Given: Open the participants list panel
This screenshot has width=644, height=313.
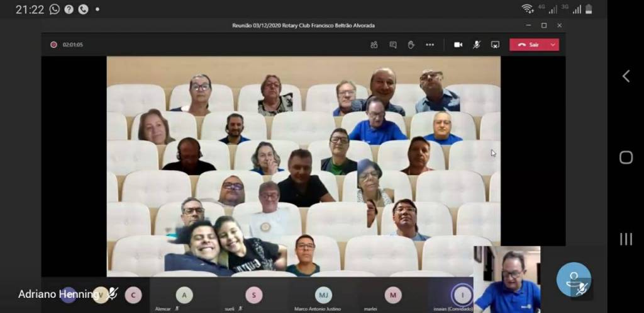Looking at the screenshot, I should pyautogui.click(x=374, y=45).
